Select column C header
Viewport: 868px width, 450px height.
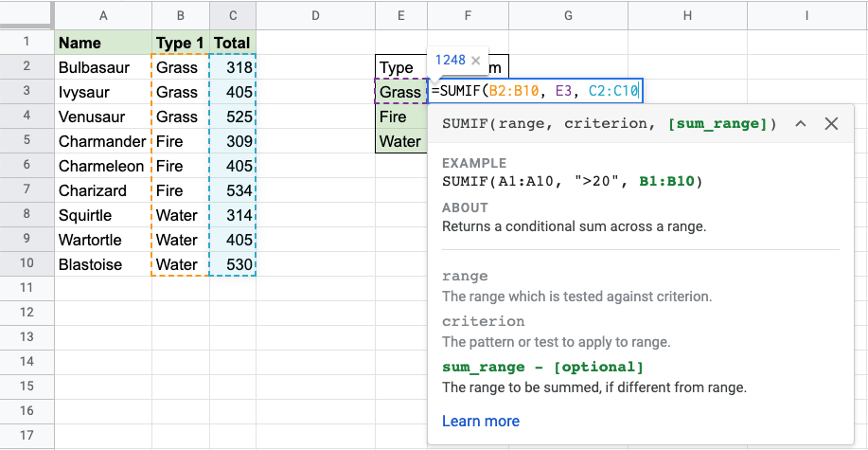tap(232, 15)
